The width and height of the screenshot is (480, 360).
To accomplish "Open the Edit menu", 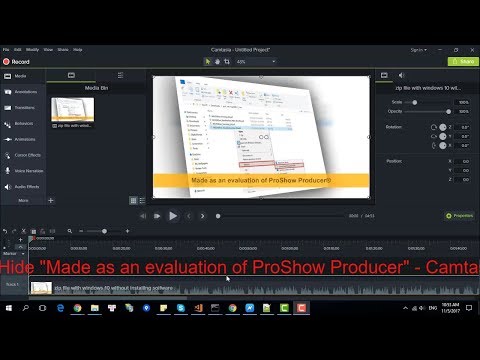I will (x=18, y=50).
